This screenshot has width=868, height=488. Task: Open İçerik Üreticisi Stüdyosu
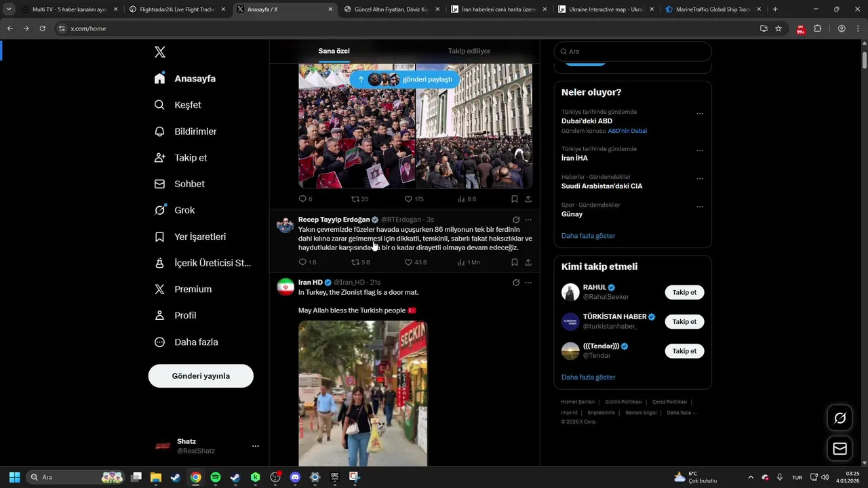[x=202, y=263]
